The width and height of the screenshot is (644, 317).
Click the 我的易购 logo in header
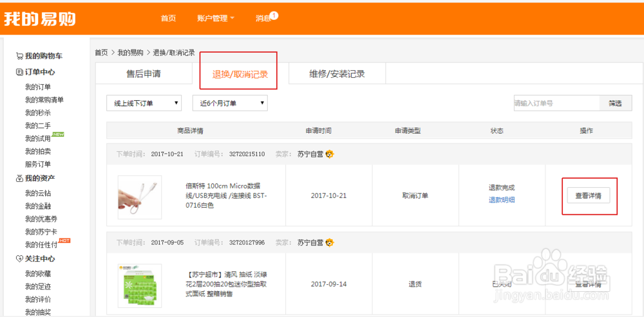(40, 19)
